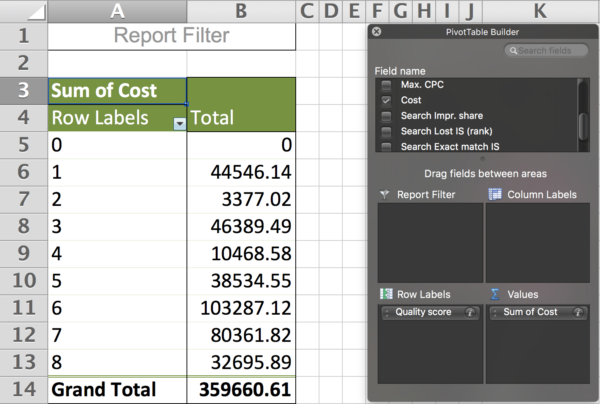Select the Grand Total label cell

tap(117, 390)
